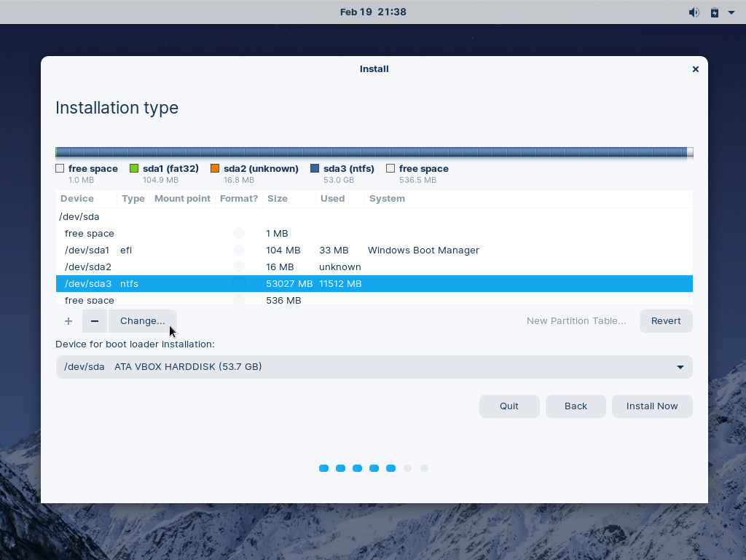Collapse the /dev/sda device tree row
The height and width of the screenshot is (560, 746).
[x=80, y=216]
